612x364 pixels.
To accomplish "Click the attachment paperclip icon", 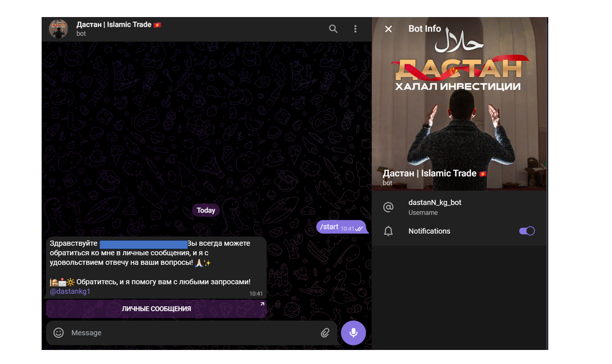I will tap(325, 332).
